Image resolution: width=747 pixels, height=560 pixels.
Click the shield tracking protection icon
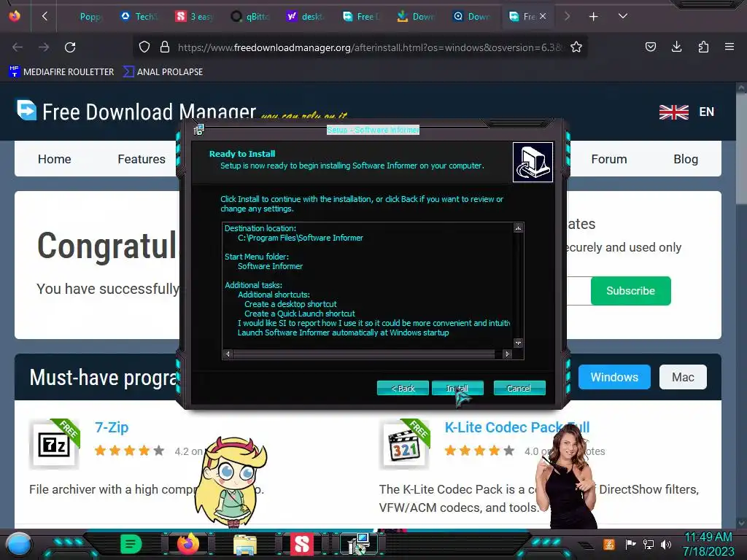[x=144, y=47]
